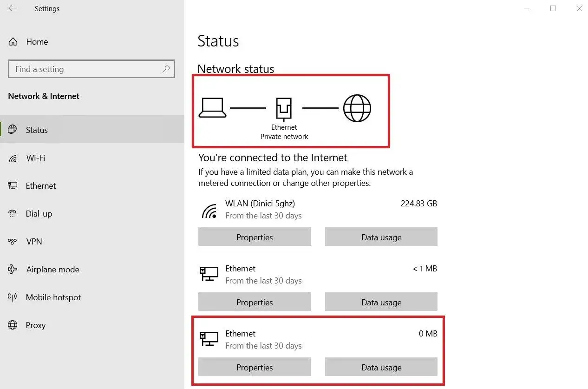The width and height of the screenshot is (588, 389).
Task: Go to Ethernet settings section
Action: (x=92, y=185)
